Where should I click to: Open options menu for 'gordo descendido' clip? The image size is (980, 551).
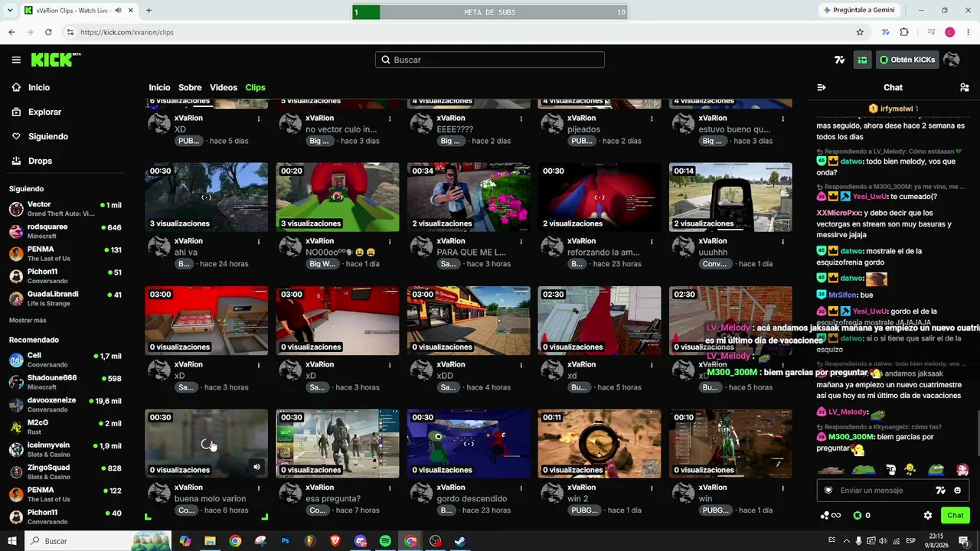[x=521, y=488]
